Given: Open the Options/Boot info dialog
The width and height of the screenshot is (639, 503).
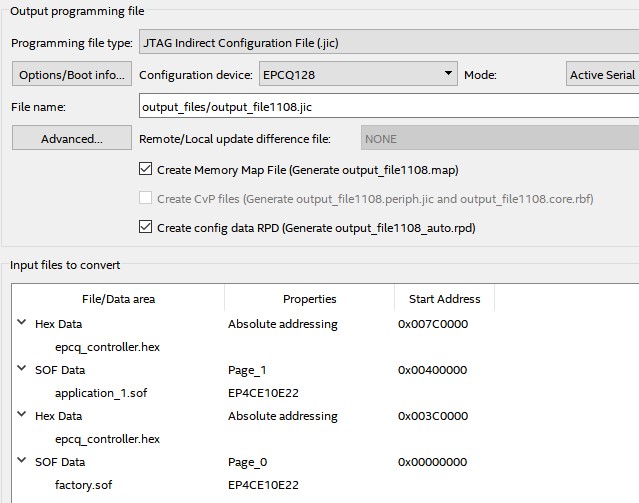Looking at the screenshot, I should [72, 74].
